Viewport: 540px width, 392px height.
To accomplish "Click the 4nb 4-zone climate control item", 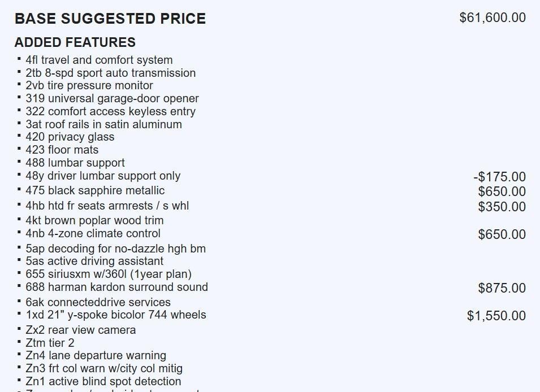I will (93, 233).
